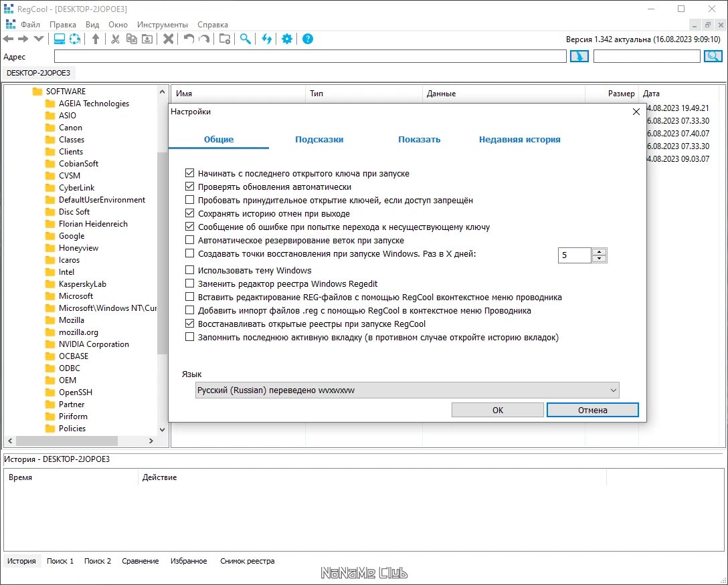Image resolution: width=728 pixels, height=585 pixels.
Task: Uncheck Проверять обновления автоматически
Action: click(x=189, y=187)
